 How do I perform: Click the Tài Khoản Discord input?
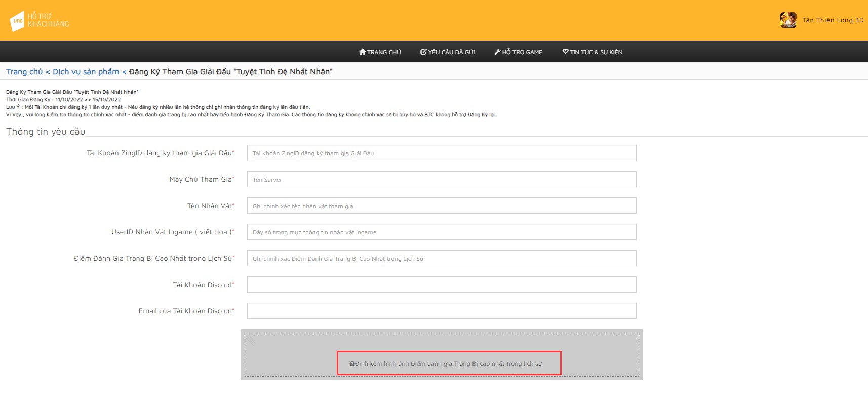(441, 285)
